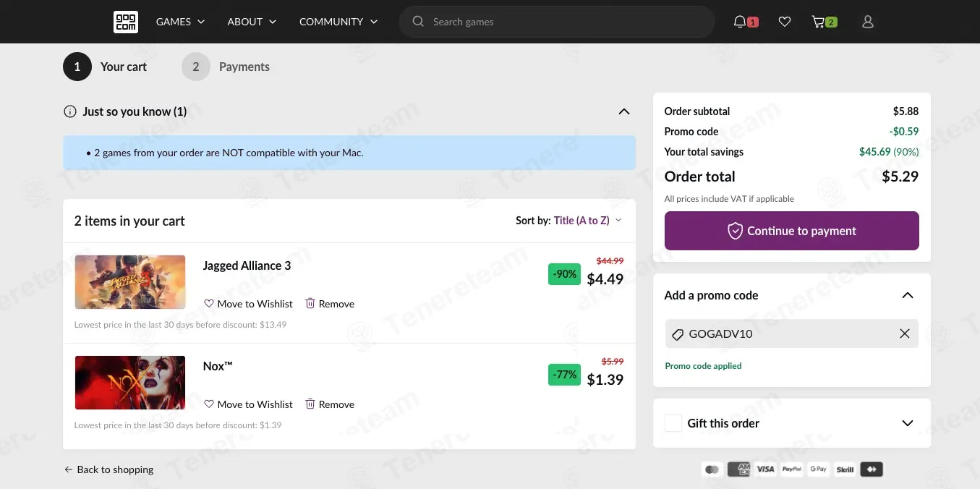Click the search magnifier icon
The width and height of the screenshot is (980, 489).
click(418, 22)
